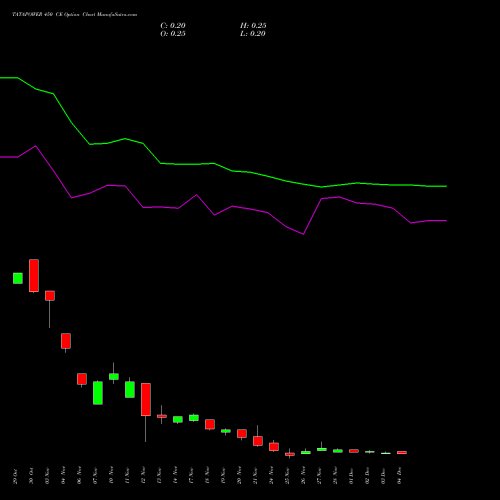Select the red candle for 20 Nov

coord(242,434)
